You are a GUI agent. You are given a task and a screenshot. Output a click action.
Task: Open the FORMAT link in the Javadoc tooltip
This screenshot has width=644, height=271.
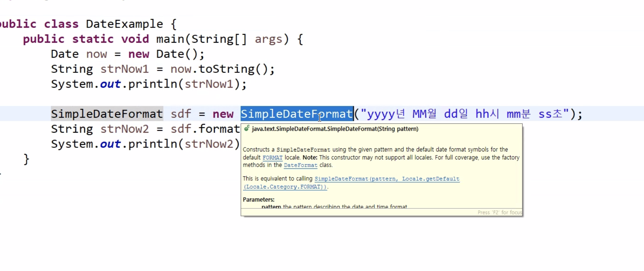click(272, 158)
